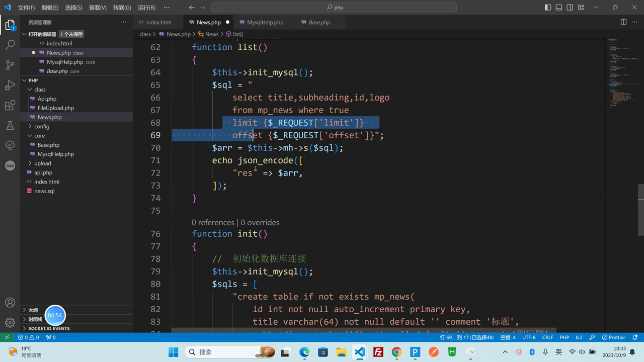
Task: Expand the 大纲 outline section
Action: click(76, 310)
